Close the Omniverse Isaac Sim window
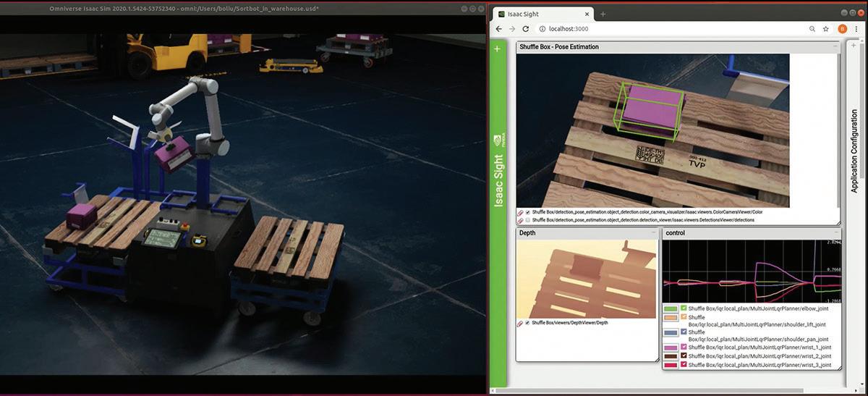868x396 pixels. click(480, 8)
